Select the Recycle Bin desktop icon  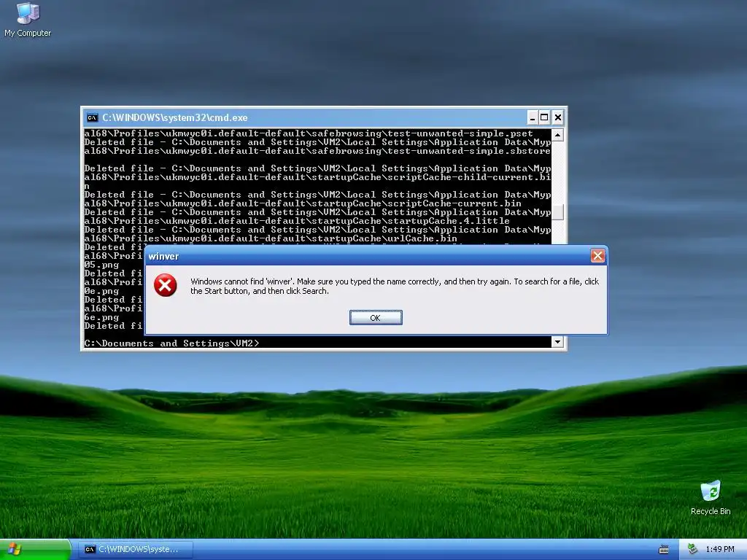[711, 498]
